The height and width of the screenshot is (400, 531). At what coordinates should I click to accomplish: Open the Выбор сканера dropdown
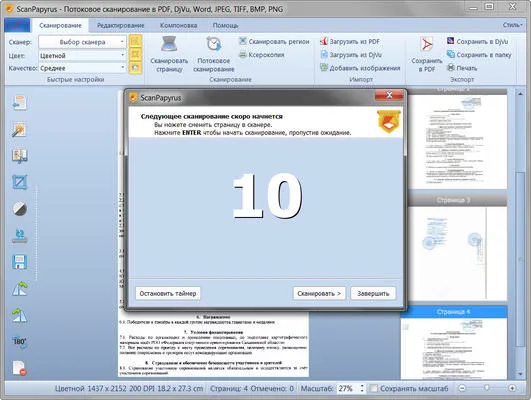click(82, 42)
